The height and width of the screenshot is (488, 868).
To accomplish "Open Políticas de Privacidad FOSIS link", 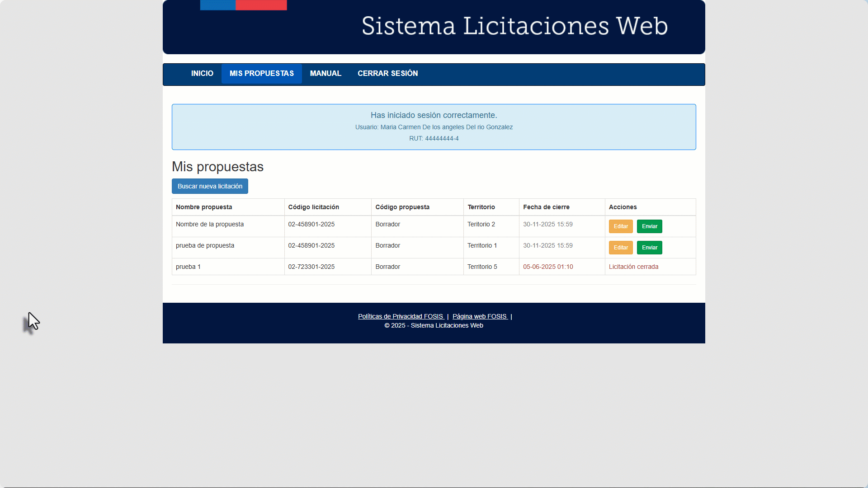I will point(401,316).
